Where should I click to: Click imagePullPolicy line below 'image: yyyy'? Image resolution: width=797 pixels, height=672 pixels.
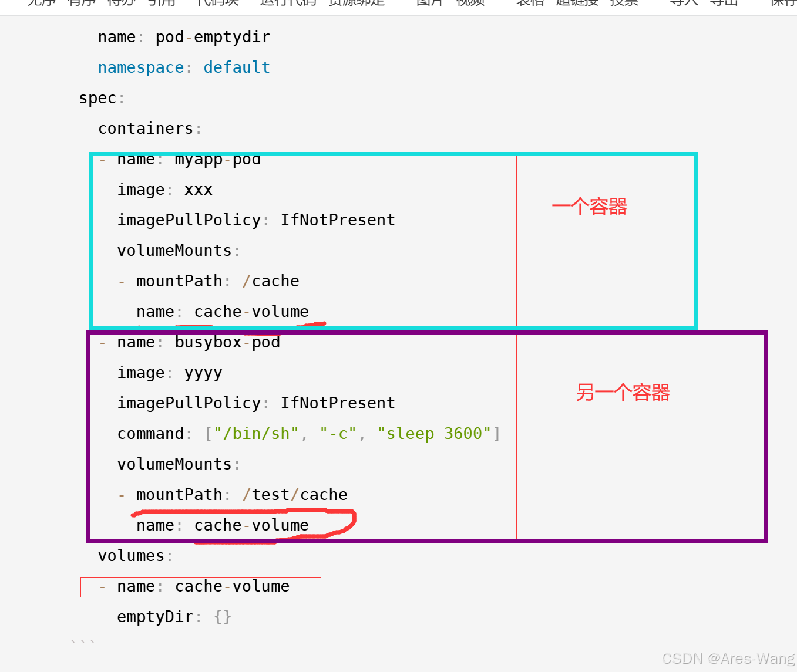256,404
